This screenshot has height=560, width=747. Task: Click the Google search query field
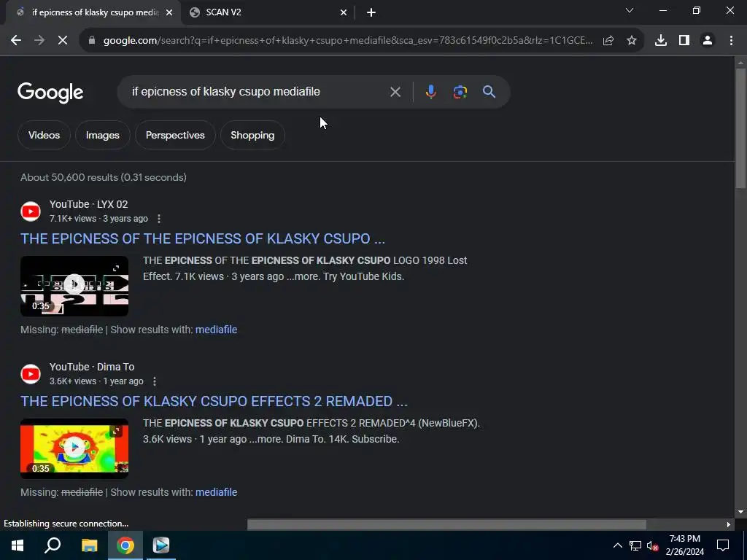(258, 91)
